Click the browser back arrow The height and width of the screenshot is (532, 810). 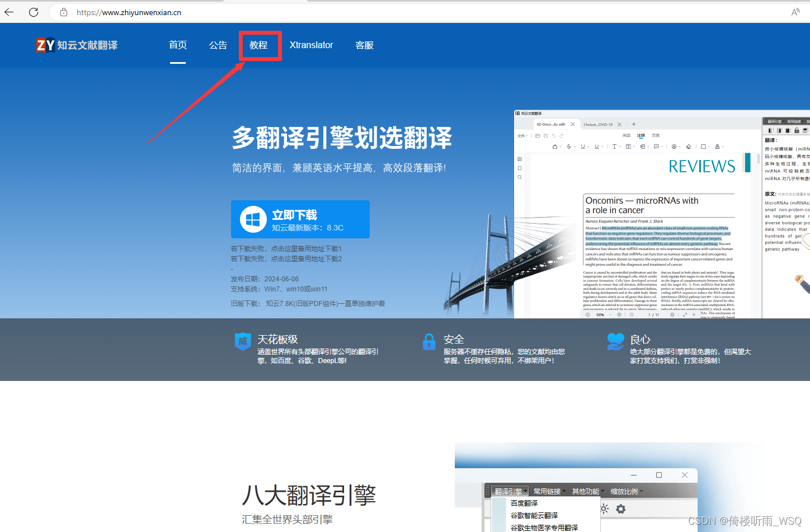[9, 12]
